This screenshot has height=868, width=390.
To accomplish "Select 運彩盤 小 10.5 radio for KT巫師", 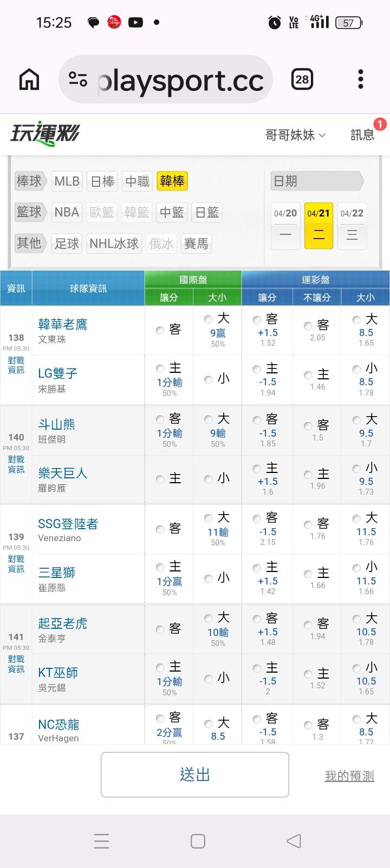I will tap(356, 668).
